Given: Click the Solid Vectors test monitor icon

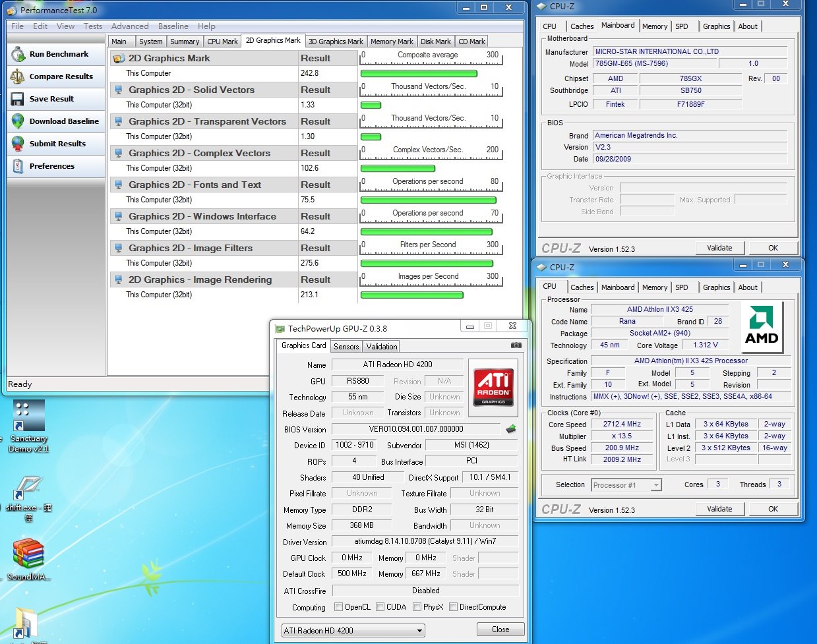Looking at the screenshot, I should [119, 90].
